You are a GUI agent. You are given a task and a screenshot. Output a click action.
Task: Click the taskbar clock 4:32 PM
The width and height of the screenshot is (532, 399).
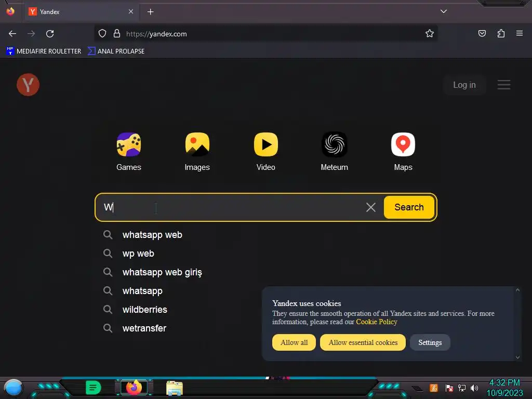pyautogui.click(x=504, y=383)
